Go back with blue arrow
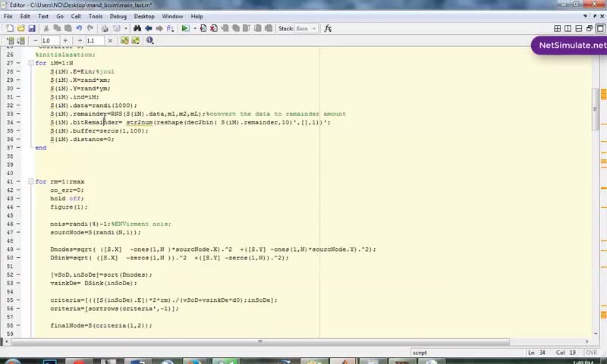Screen dimensions: 607x364 click(x=148, y=28)
